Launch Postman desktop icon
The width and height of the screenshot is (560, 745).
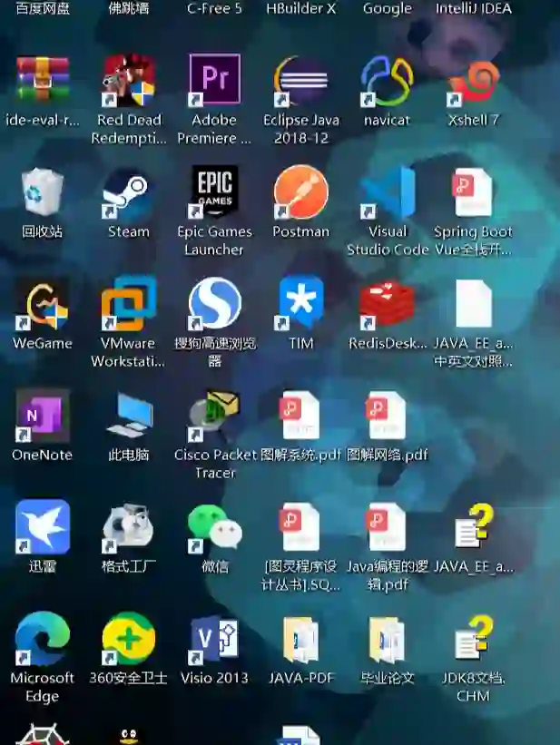tap(301, 191)
